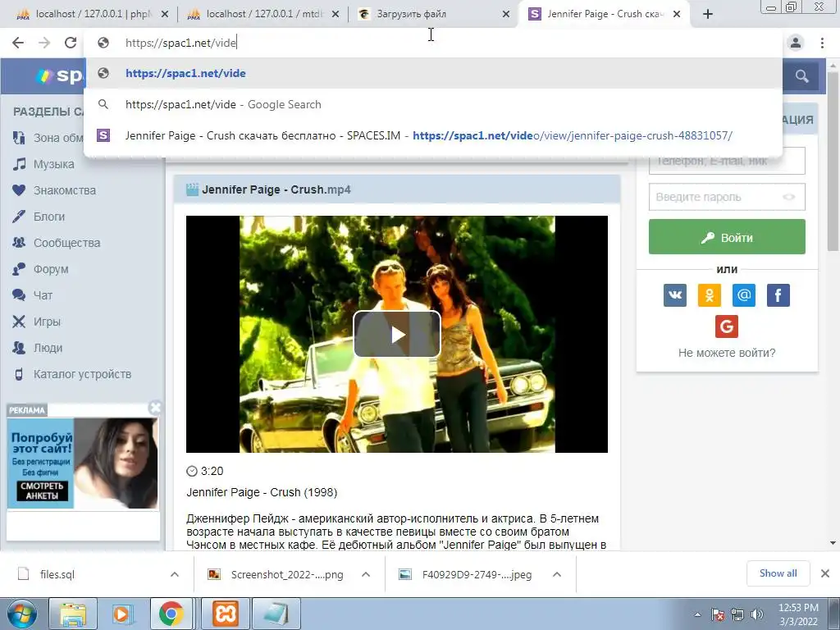Click the browser Forward arrow
This screenshot has width=840, height=630.
point(44,43)
